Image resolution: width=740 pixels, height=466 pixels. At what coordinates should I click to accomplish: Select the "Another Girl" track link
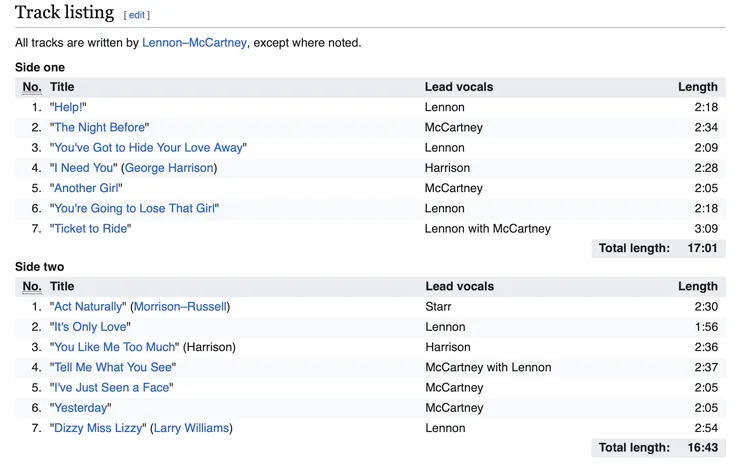87,188
